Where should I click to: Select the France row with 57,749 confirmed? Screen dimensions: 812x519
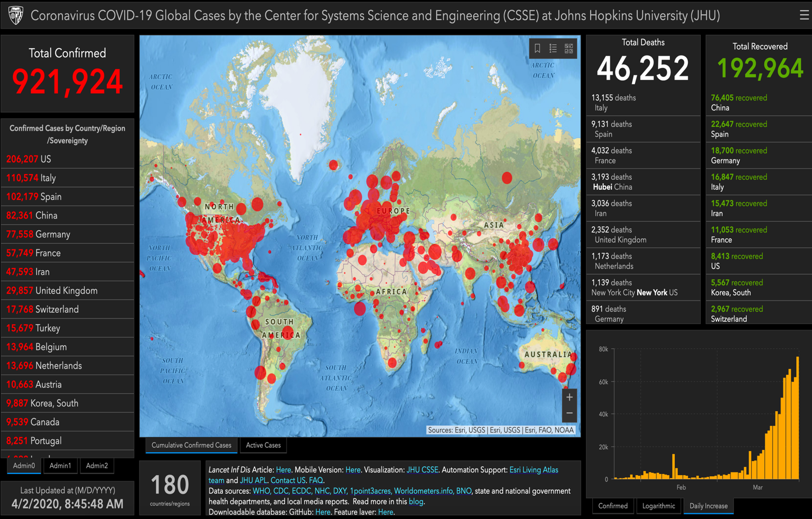point(67,253)
